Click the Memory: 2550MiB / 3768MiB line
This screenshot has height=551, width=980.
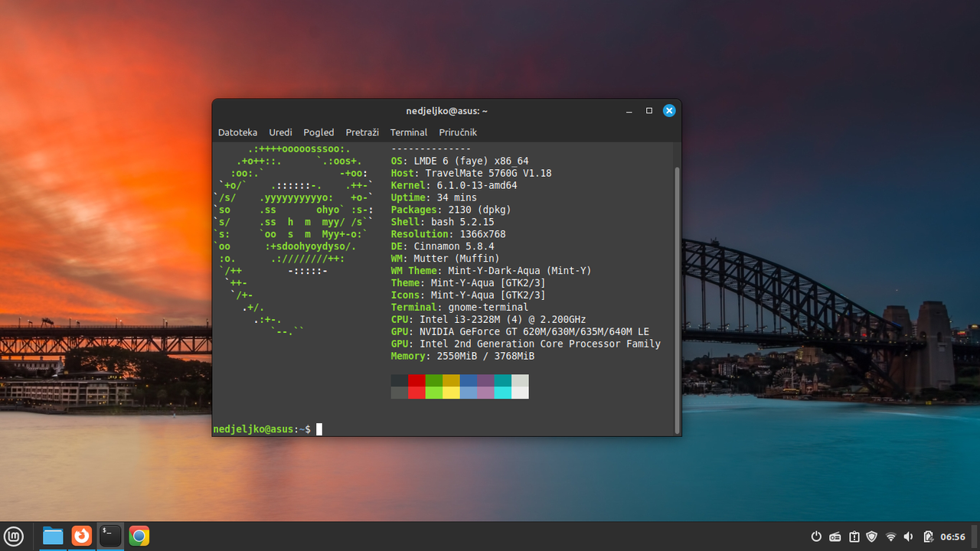tap(462, 356)
